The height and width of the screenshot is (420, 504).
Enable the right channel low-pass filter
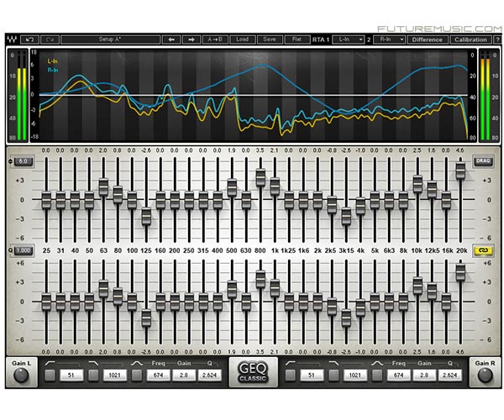(333, 375)
